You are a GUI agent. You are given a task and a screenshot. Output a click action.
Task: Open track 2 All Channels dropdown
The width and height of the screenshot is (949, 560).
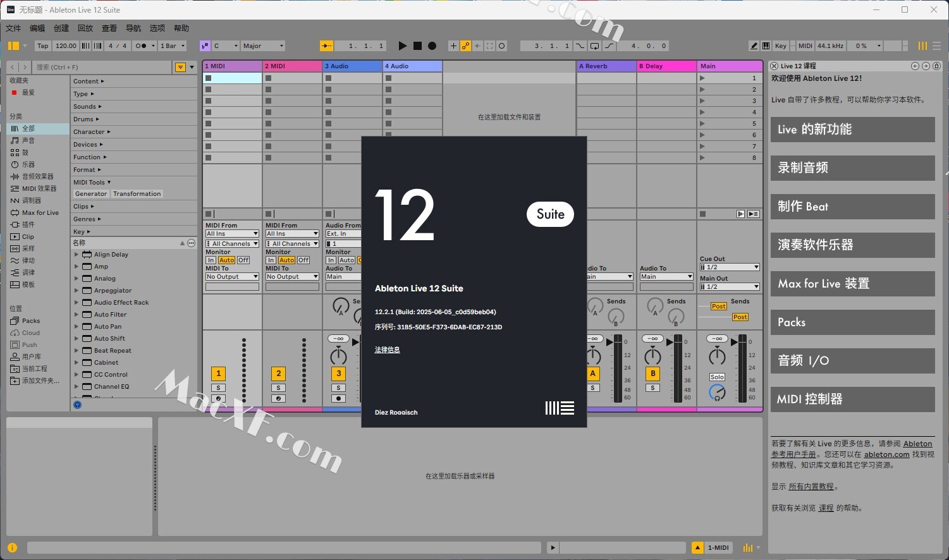click(x=292, y=243)
